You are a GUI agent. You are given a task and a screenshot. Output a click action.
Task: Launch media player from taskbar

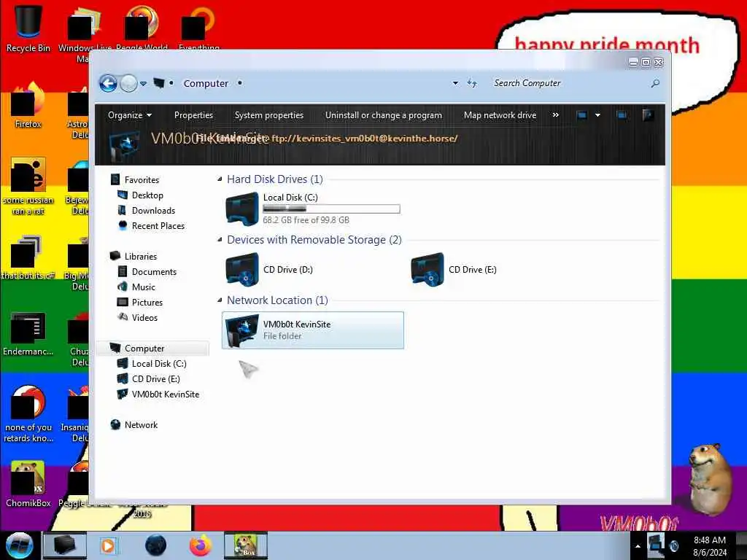[x=108, y=545]
